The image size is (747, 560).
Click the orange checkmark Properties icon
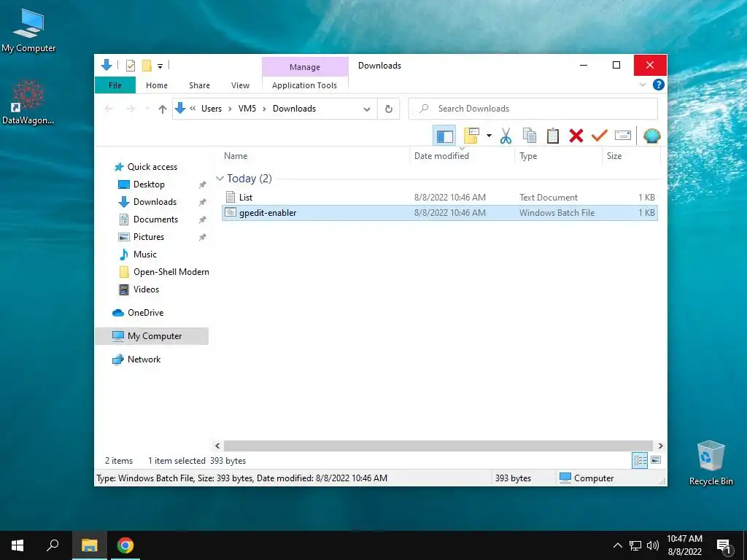pyautogui.click(x=600, y=136)
